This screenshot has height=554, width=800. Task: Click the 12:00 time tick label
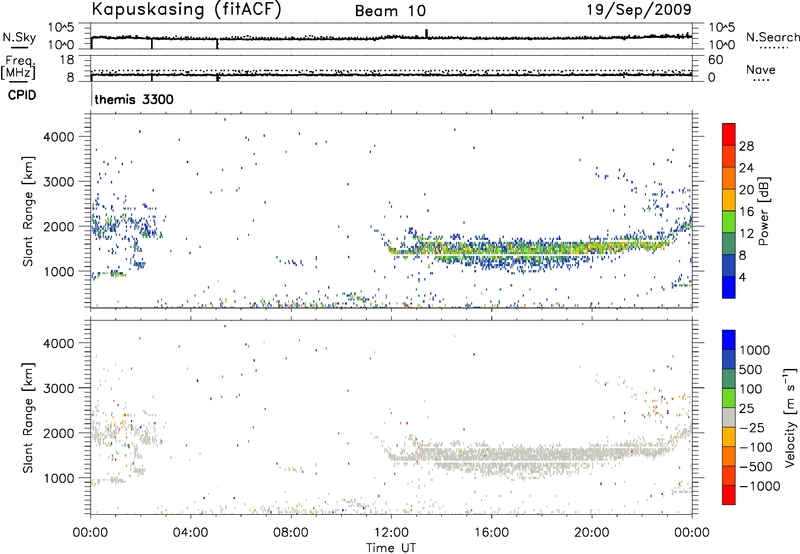(x=391, y=533)
